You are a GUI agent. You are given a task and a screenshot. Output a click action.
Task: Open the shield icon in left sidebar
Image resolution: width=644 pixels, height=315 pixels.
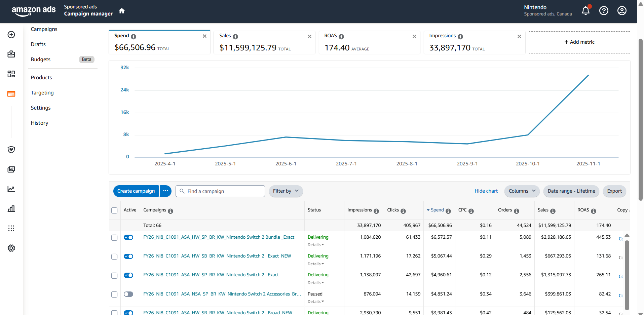(11, 150)
